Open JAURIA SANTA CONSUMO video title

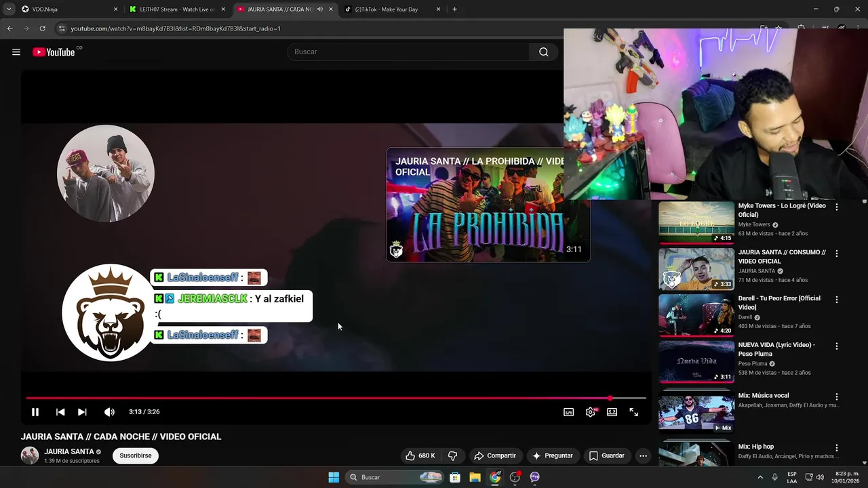pos(782,257)
